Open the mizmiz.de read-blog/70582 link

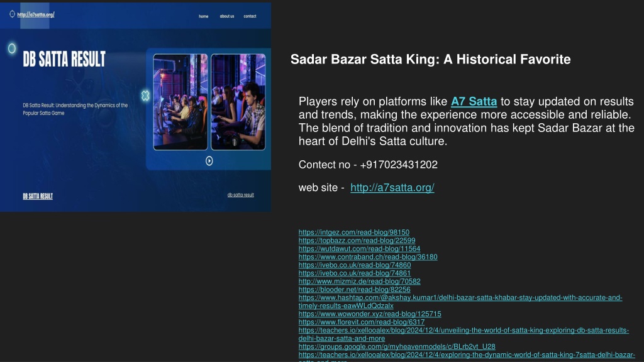coord(359,282)
